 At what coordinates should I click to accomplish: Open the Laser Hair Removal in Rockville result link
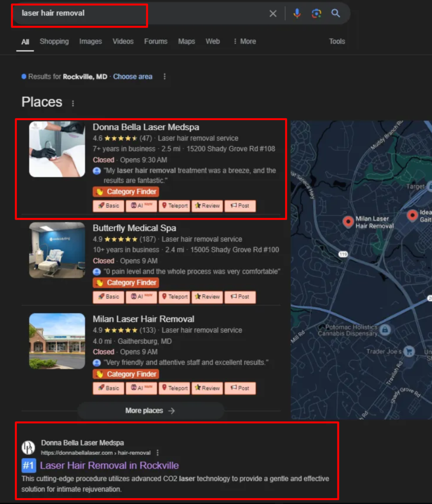point(109,466)
